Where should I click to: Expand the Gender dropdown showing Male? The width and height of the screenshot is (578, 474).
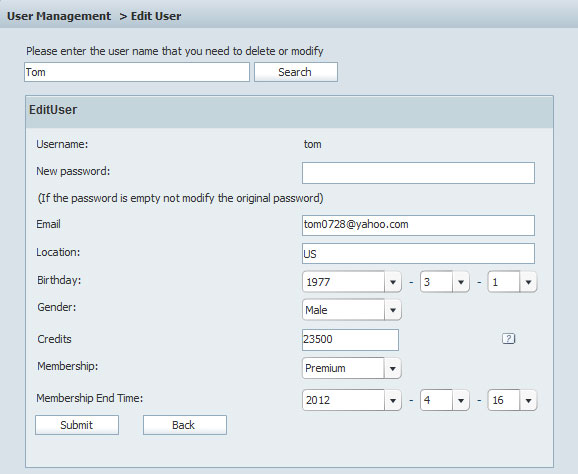coord(352,310)
